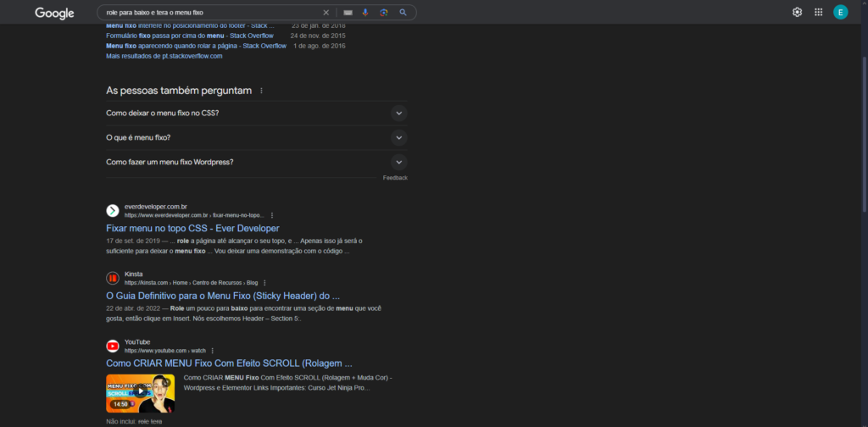Open the Google apps grid icon
This screenshot has width=868, height=427.
pyautogui.click(x=819, y=12)
